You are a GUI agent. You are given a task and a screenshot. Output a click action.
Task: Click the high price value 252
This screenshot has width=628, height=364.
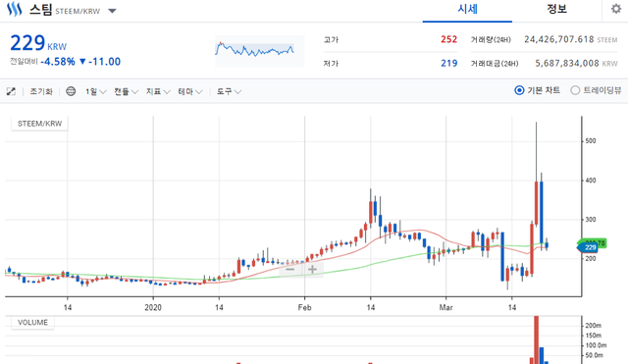tap(449, 39)
